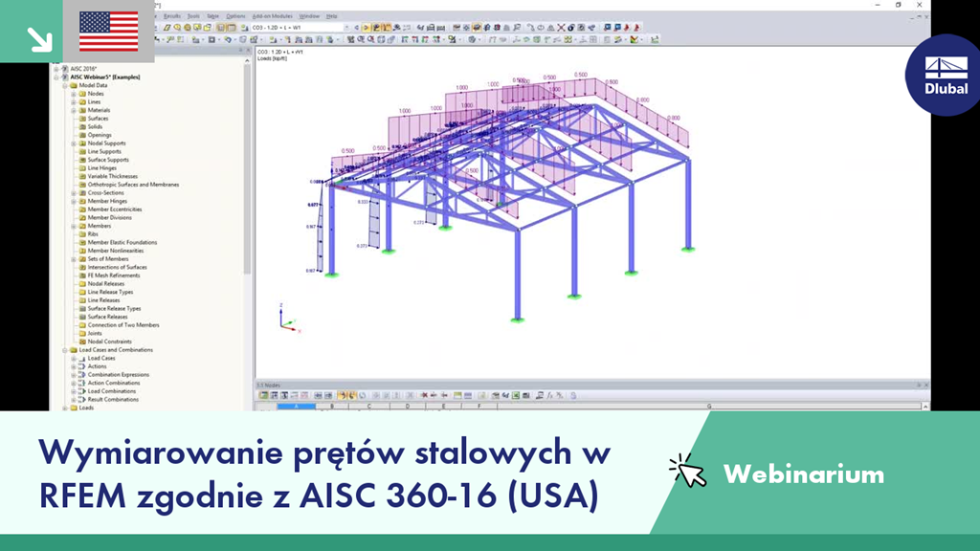The height and width of the screenshot is (551, 980).
Task: Select Action Combinations tree item
Action: 114,383
